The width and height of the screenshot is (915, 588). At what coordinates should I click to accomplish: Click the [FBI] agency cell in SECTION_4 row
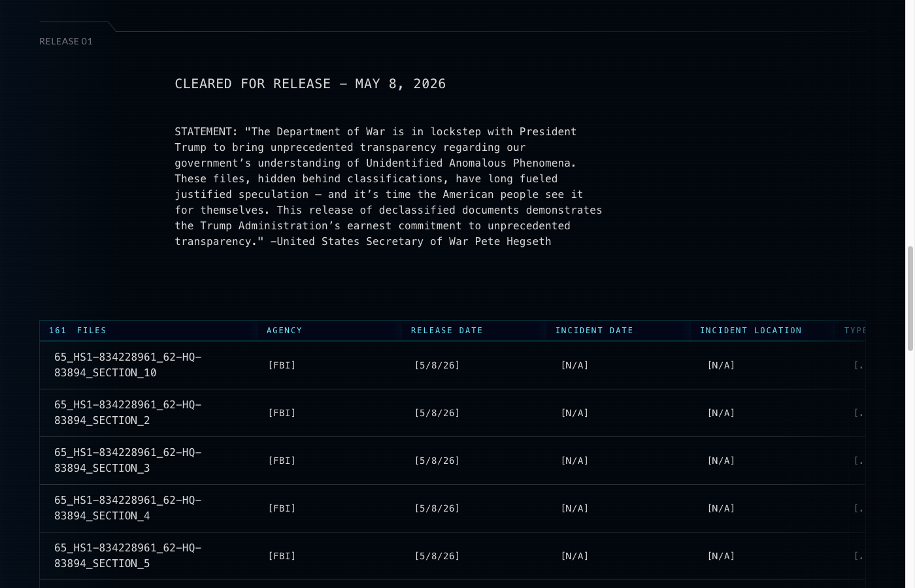coord(282,508)
